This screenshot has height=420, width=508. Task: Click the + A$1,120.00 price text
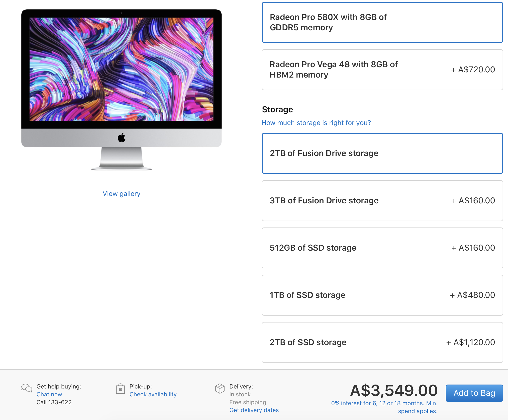pos(471,342)
